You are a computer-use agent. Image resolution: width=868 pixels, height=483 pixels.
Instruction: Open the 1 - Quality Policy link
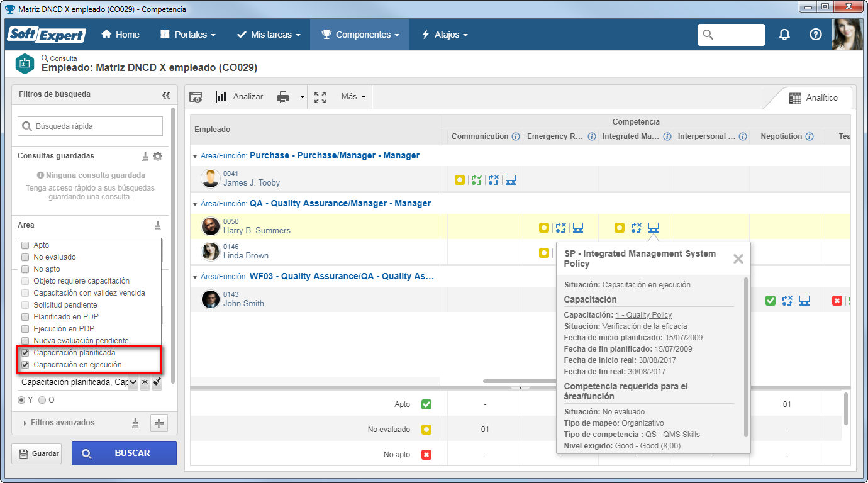[643, 315]
